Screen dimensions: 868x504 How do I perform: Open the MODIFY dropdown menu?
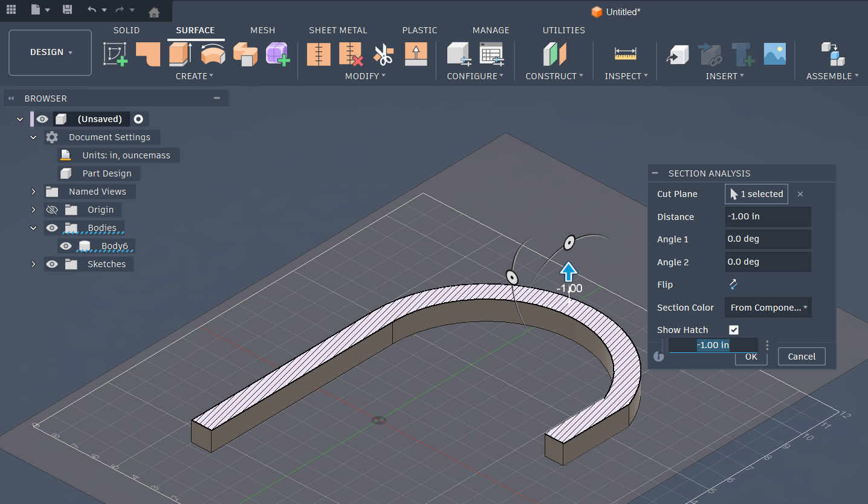coord(365,76)
